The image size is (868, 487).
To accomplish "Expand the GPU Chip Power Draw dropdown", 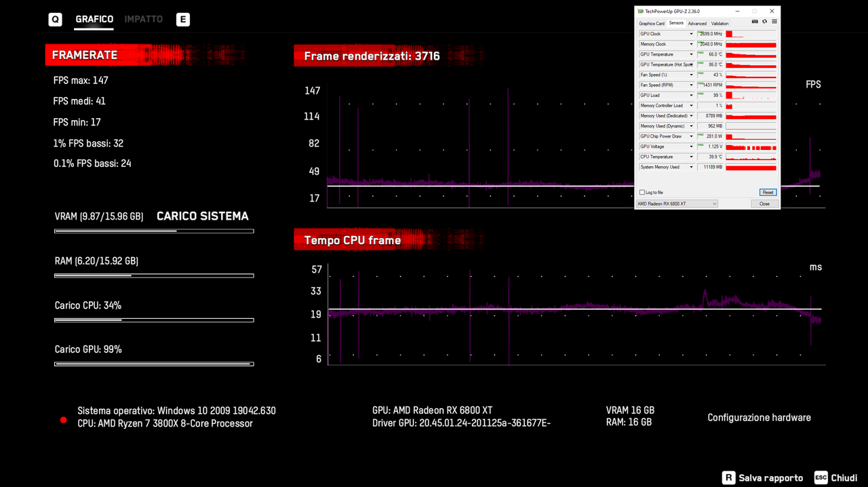I will 691,136.
